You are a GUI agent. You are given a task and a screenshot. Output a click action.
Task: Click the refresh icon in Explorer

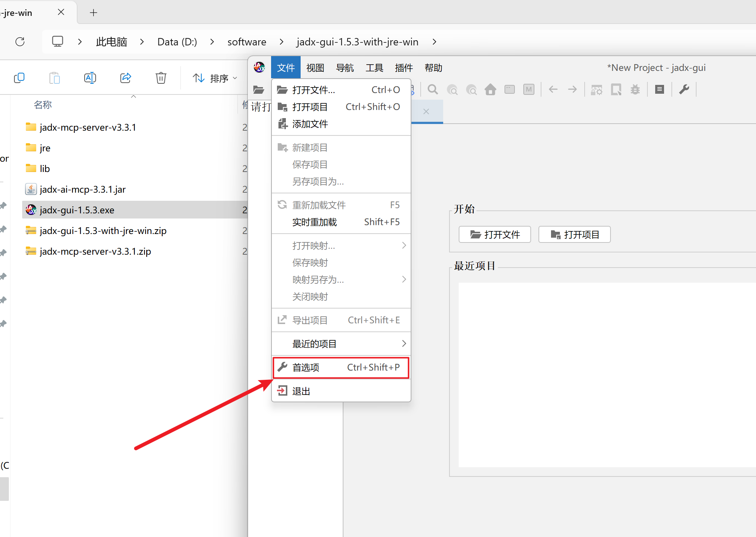(x=20, y=42)
